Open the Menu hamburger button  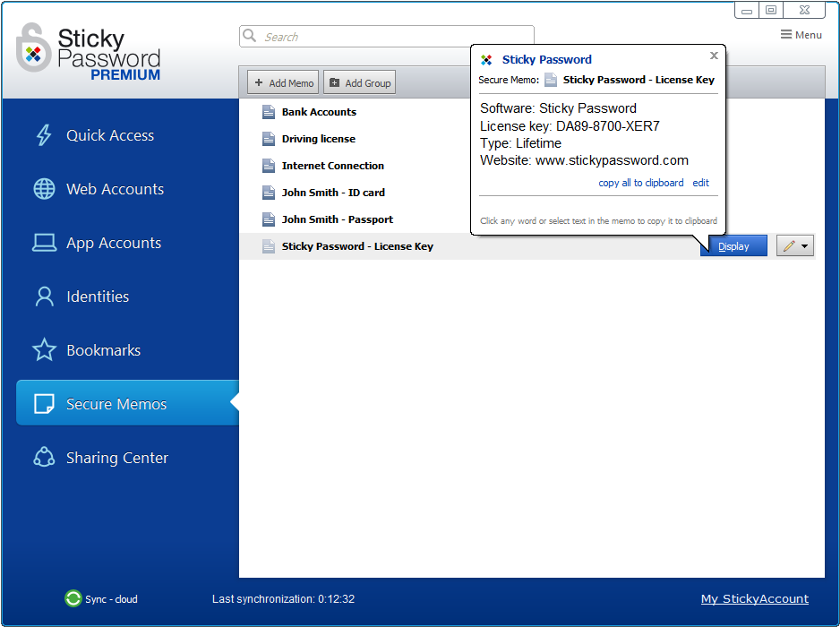(801, 35)
